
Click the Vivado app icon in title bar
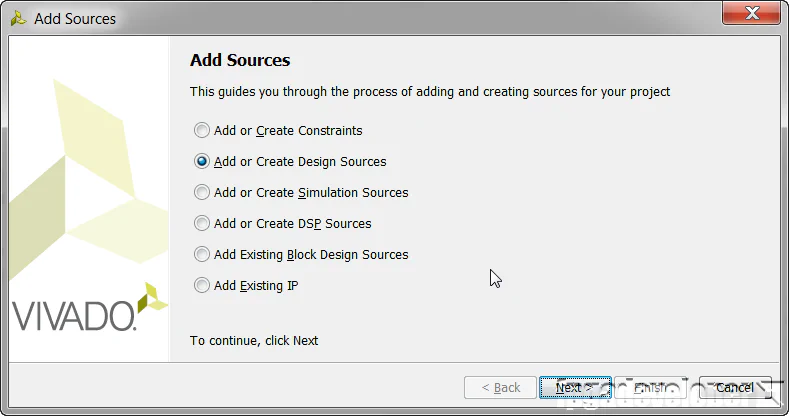click(18, 18)
